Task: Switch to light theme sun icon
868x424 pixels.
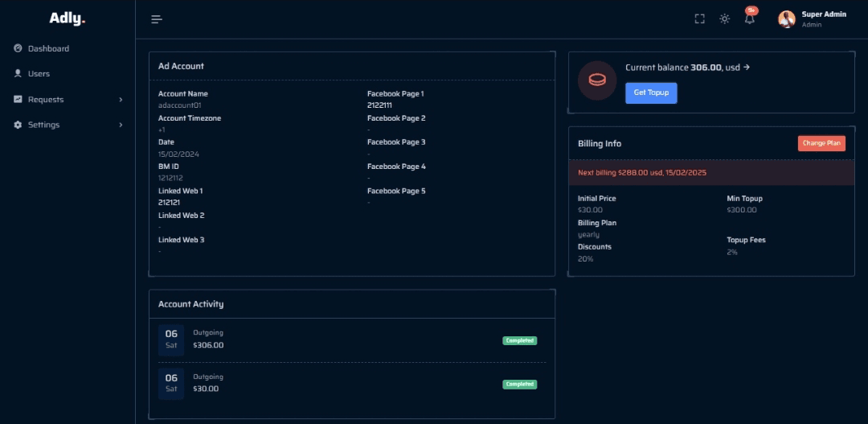Action: click(725, 19)
